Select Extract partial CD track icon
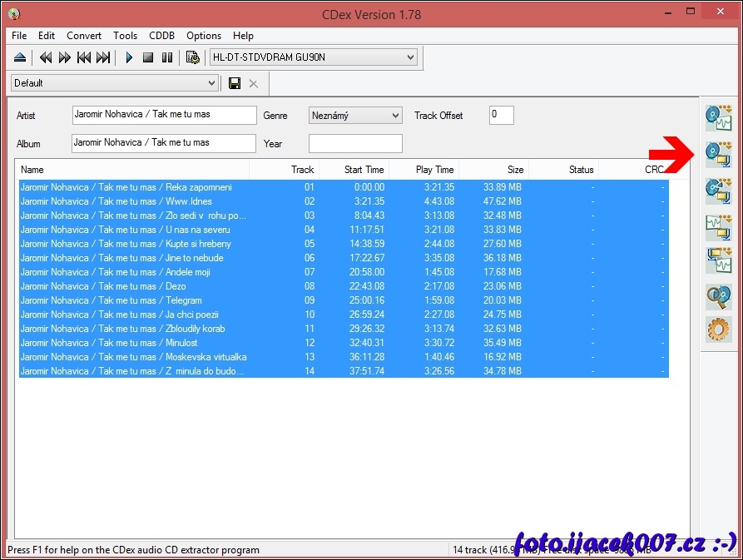This screenshot has width=743, height=560. [717, 190]
